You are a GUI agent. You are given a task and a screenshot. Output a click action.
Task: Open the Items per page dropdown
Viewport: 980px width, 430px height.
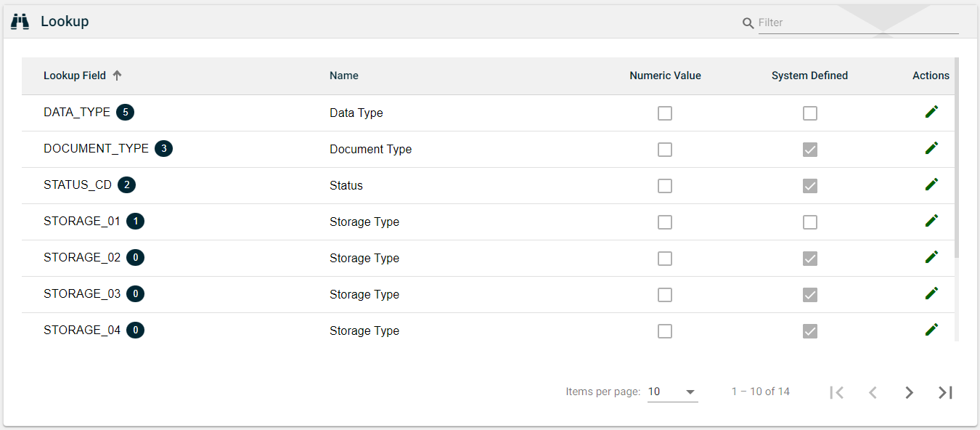click(x=672, y=392)
